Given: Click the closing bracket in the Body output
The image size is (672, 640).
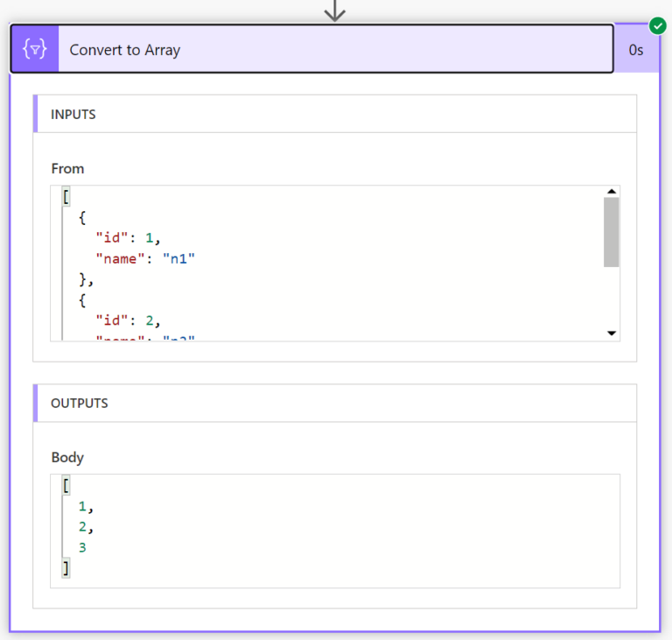Looking at the screenshot, I should tap(66, 568).
